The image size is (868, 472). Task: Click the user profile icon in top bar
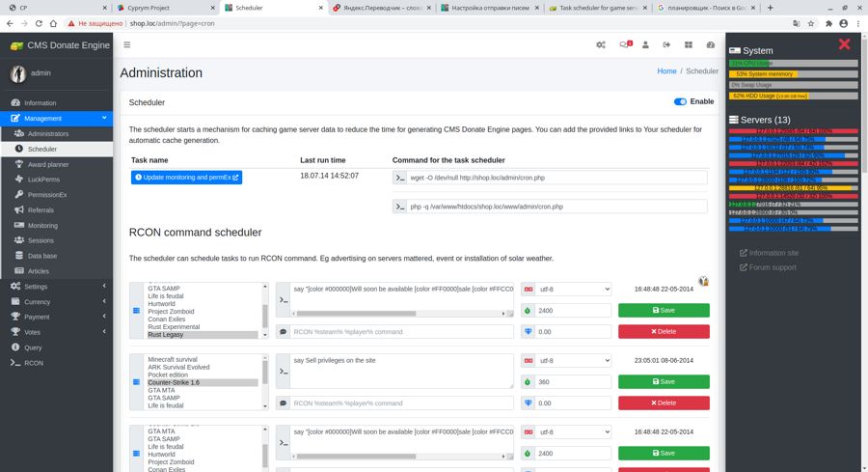(x=645, y=44)
